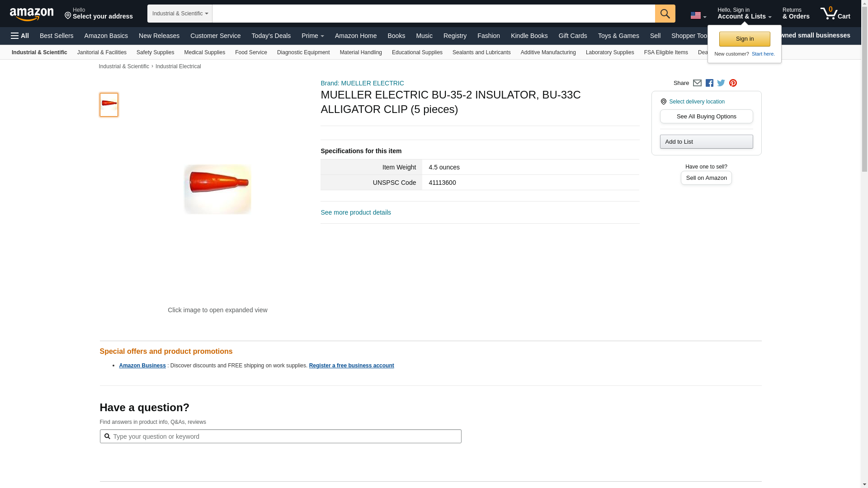Click the question keyword input field
The image size is (868, 488).
(280, 436)
